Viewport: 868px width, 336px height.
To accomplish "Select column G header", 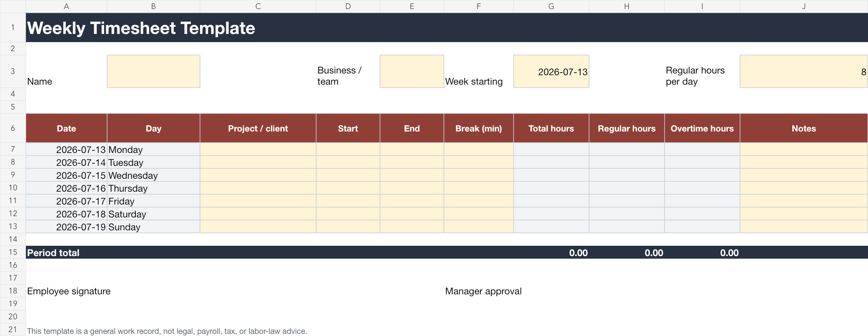I will [551, 6].
